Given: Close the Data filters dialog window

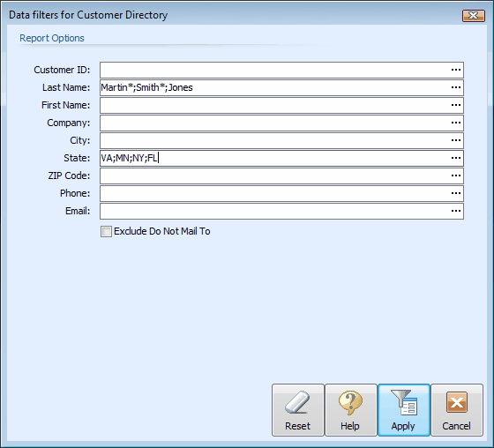Looking at the screenshot, I should [473, 16].
